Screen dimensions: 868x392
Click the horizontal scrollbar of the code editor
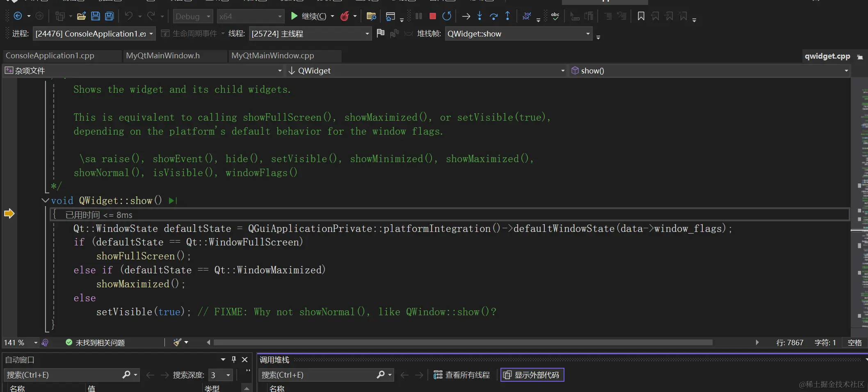463,342
